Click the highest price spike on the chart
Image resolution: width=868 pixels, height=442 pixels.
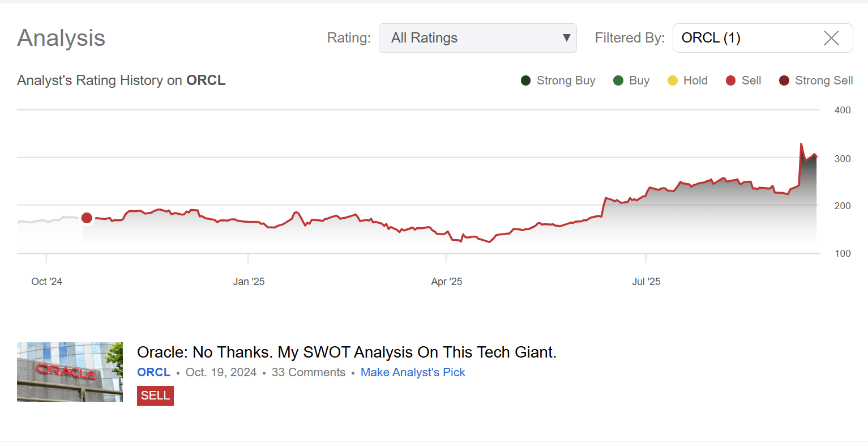(x=801, y=144)
